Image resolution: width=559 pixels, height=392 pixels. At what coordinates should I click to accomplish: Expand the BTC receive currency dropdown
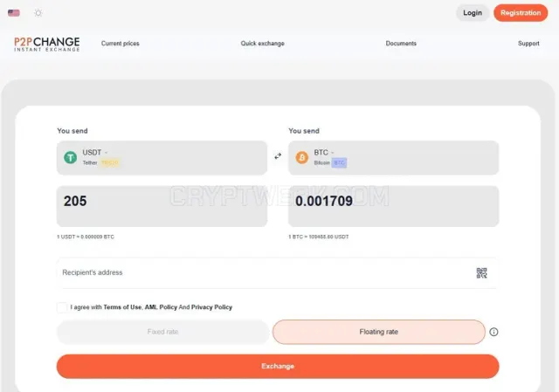tap(394, 157)
